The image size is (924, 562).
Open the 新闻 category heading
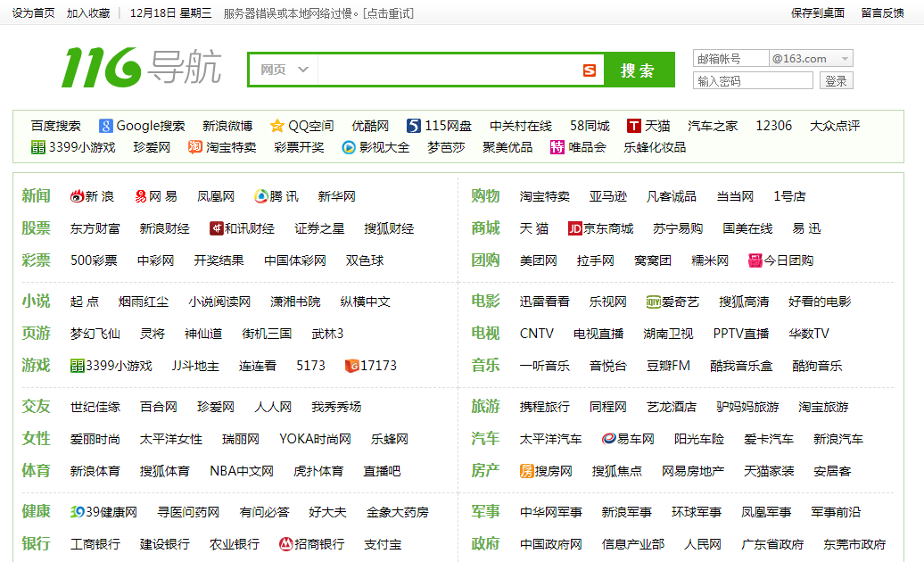click(x=36, y=196)
